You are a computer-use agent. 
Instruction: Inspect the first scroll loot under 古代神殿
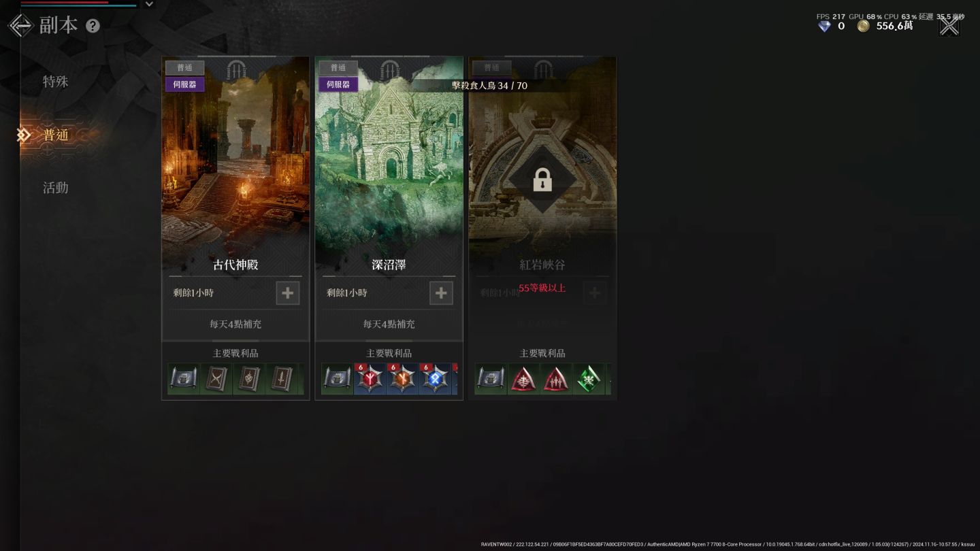[x=184, y=379]
